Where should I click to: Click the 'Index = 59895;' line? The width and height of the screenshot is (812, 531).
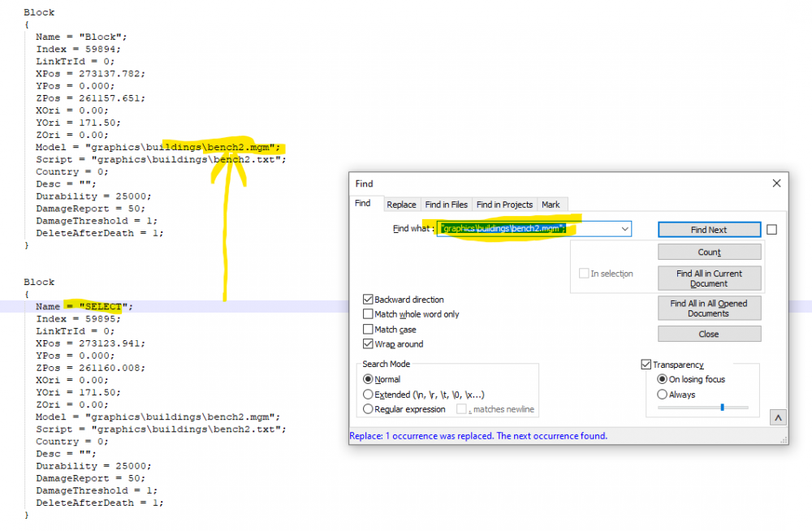78,319
